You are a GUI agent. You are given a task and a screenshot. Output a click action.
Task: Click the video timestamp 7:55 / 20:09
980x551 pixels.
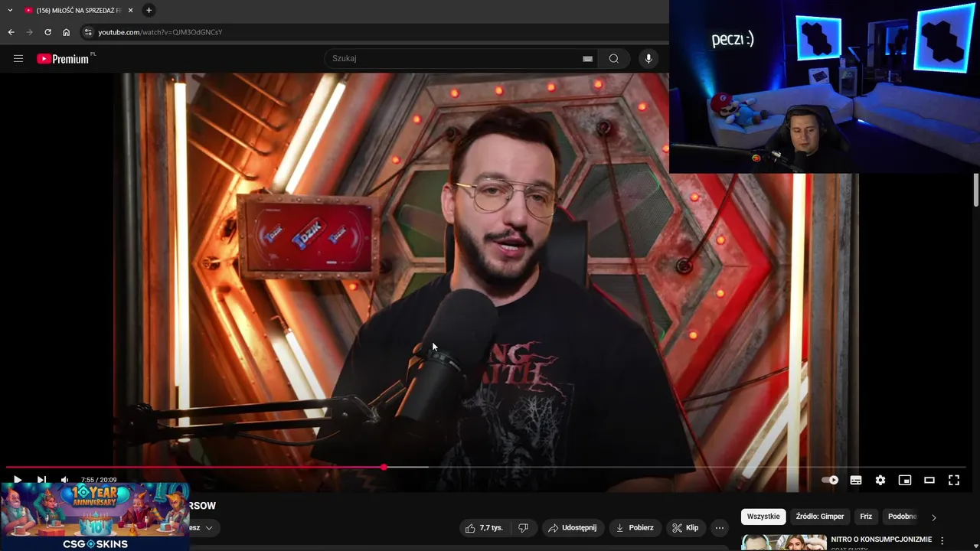tap(99, 480)
